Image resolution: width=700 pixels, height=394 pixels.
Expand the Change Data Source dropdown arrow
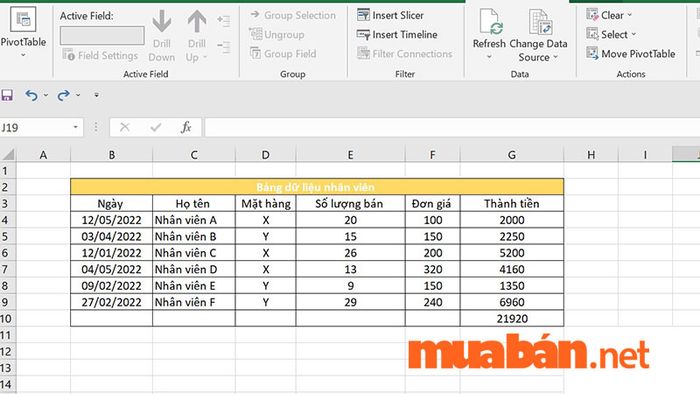coord(556,57)
